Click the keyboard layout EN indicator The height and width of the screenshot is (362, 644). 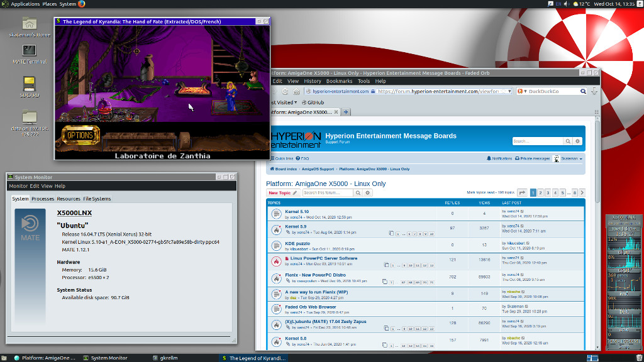click(558, 4)
